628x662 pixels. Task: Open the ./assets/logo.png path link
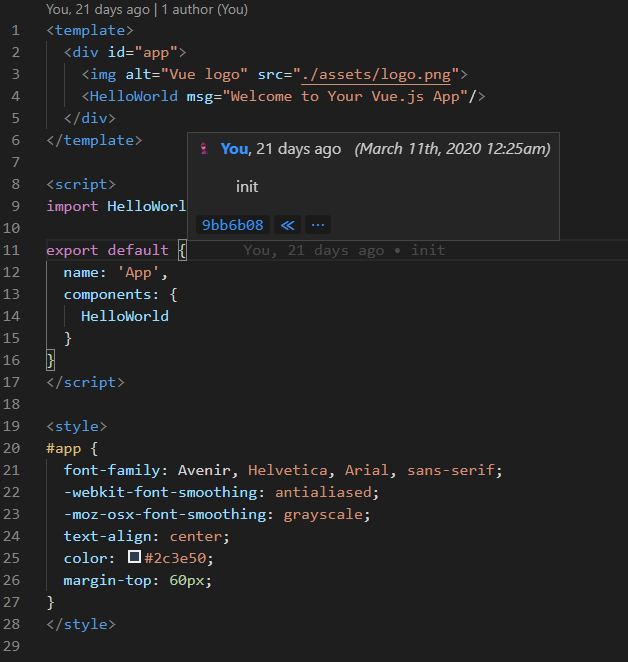point(376,75)
